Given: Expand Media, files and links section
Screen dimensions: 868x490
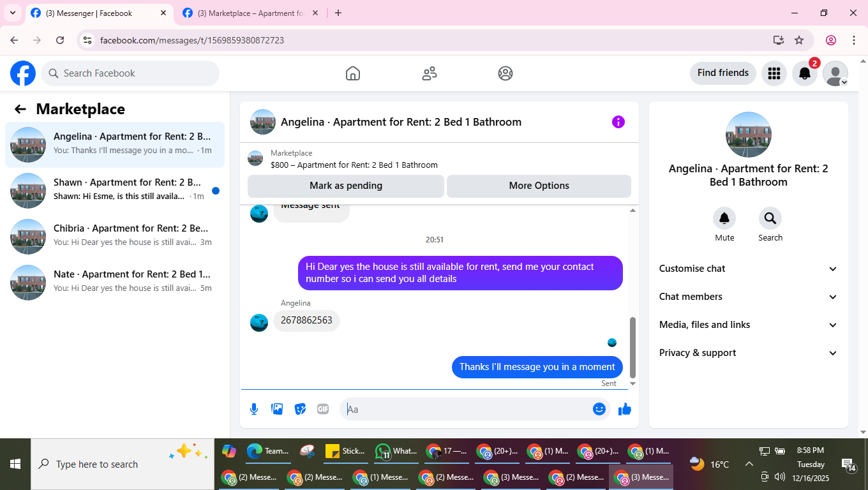Looking at the screenshot, I should [749, 325].
